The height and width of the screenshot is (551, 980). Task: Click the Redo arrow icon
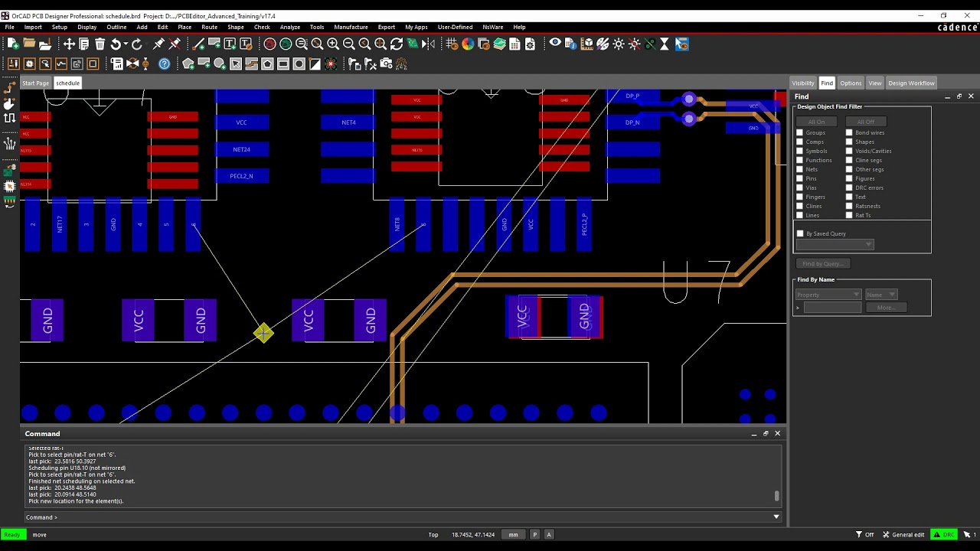[136, 44]
